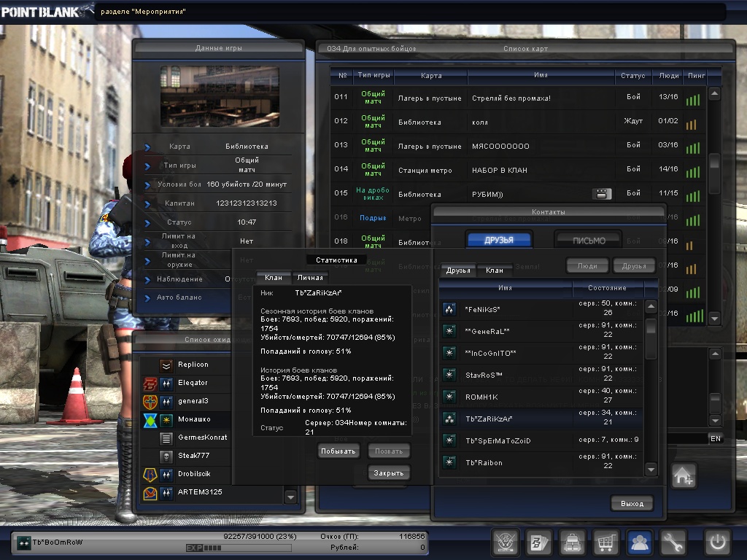The width and height of the screenshot is (747, 560).
Task: Toggle the contacts community icon
Action: (x=640, y=542)
